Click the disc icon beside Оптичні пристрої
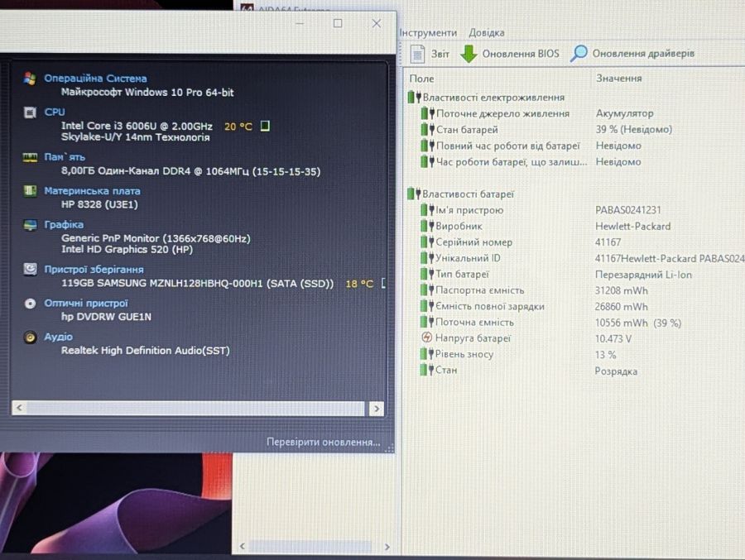Screen dimensions: 745x560 (x=30, y=304)
